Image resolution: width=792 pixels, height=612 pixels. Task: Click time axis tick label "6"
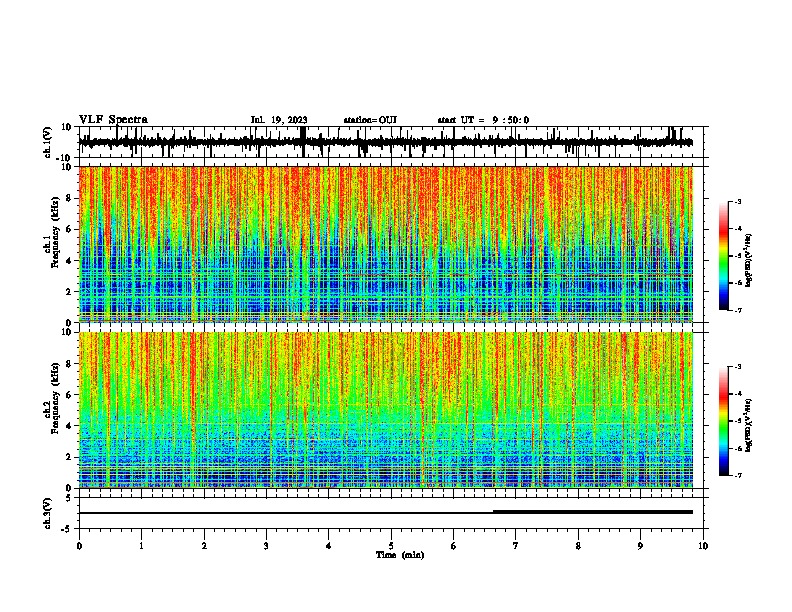pos(454,546)
